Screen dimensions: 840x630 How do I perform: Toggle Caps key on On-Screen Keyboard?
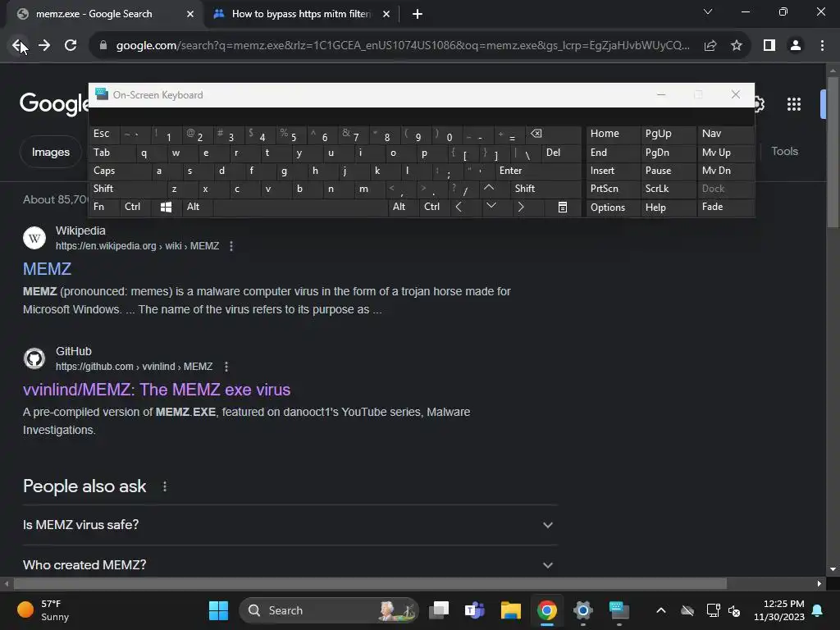(x=120, y=171)
